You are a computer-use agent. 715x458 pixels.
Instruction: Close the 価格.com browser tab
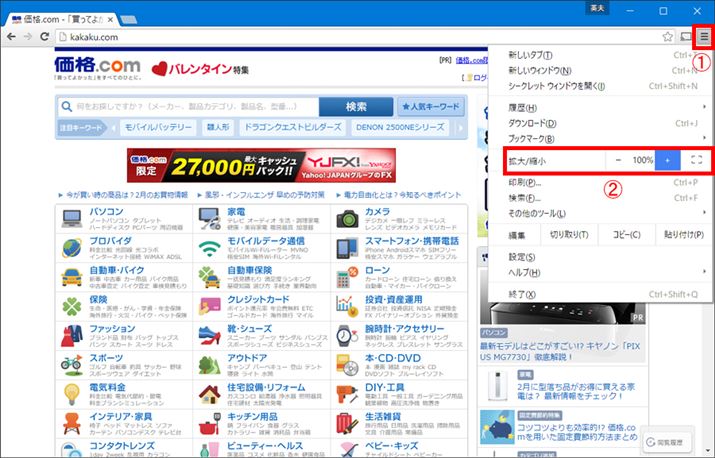(110, 20)
